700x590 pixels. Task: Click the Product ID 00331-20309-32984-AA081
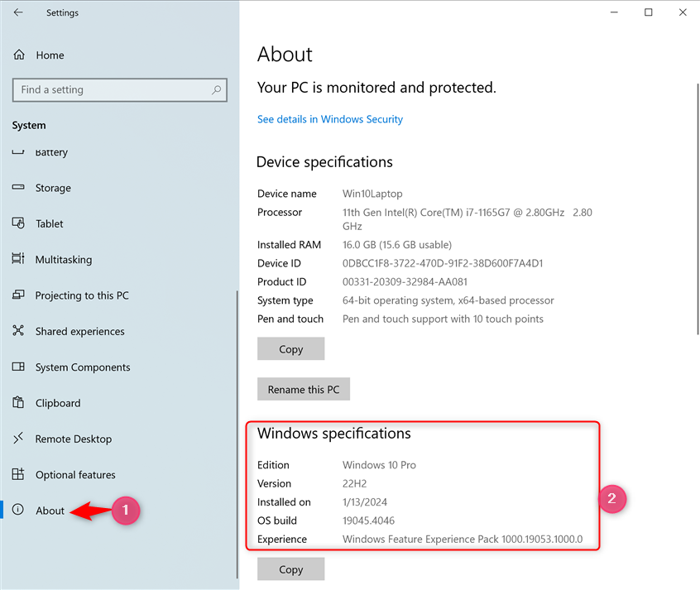tap(405, 282)
